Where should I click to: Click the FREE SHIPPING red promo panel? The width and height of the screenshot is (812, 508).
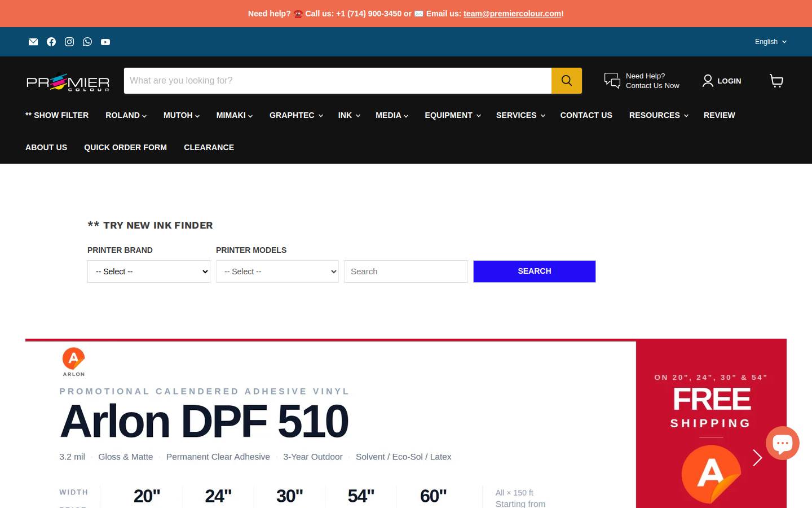click(711, 424)
